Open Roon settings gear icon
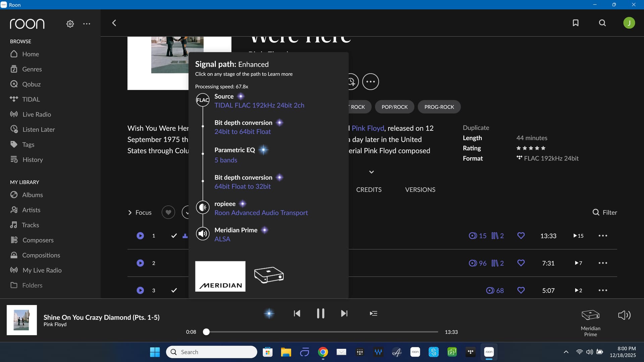The height and width of the screenshot is (362, 644). tap(70, 24)
